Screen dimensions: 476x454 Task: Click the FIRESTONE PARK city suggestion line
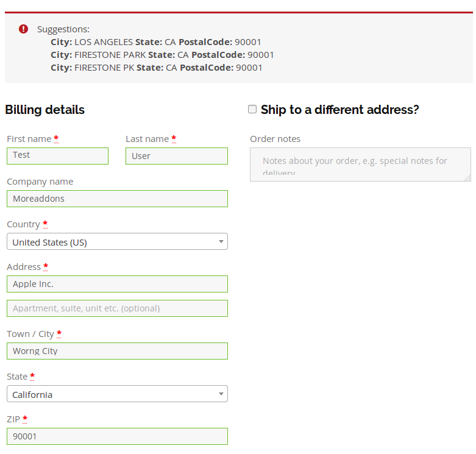pyautogui.click(x=162, y=55)
